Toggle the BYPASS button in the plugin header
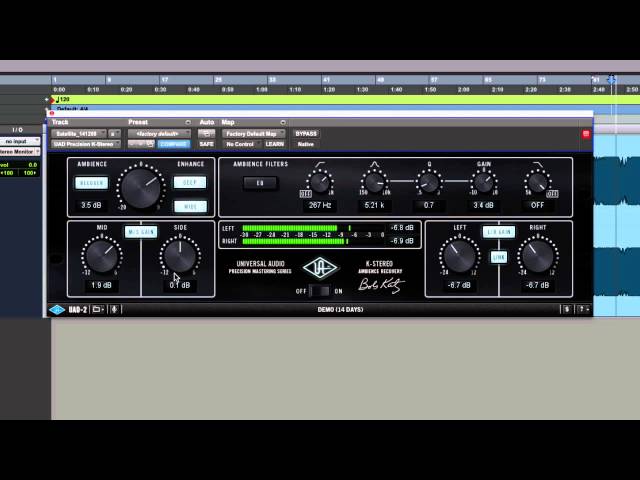The width and height of the screenshot is (640, 480). point(306,133)
